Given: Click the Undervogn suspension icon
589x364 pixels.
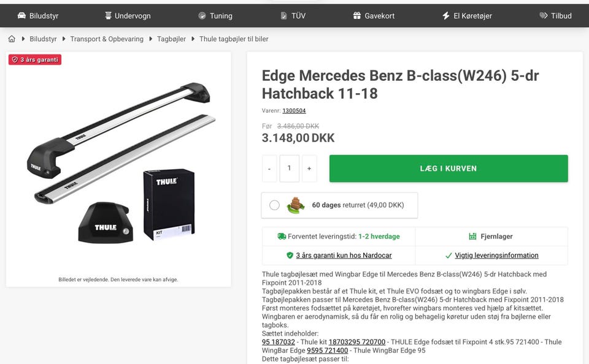Looking at the screenshot, I should pos(108,16).
